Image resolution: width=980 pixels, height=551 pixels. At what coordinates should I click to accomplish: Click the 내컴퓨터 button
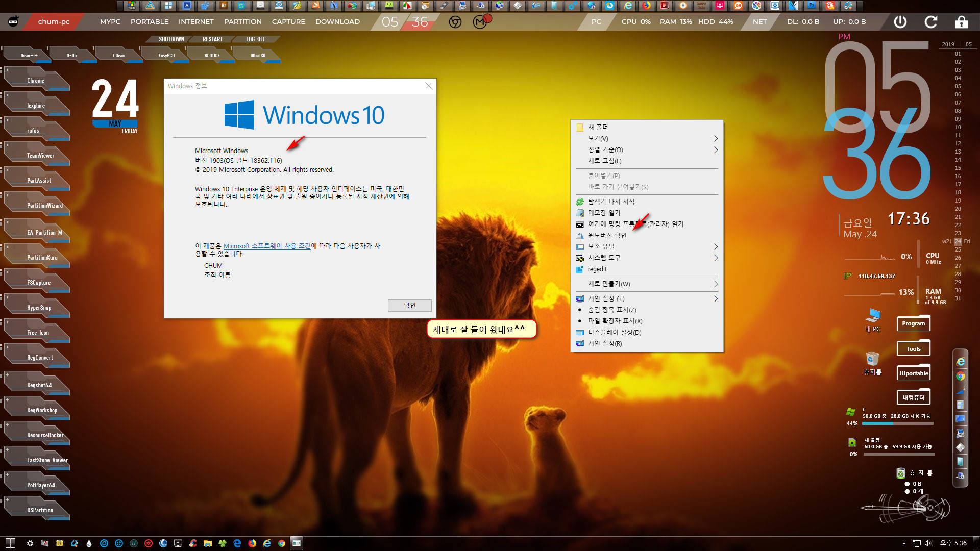point(913,398)
